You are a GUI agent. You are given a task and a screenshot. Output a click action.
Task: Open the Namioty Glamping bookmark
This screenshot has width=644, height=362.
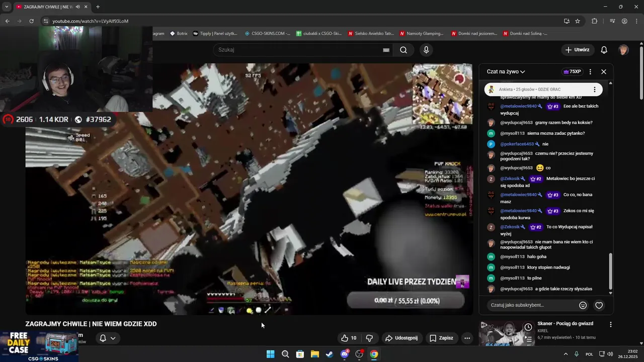[x=422, y=34]
